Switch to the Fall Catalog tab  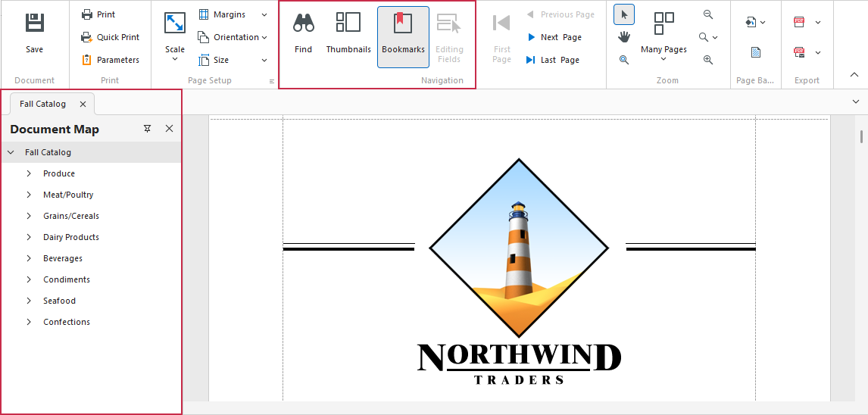click(x=42, y=104)
